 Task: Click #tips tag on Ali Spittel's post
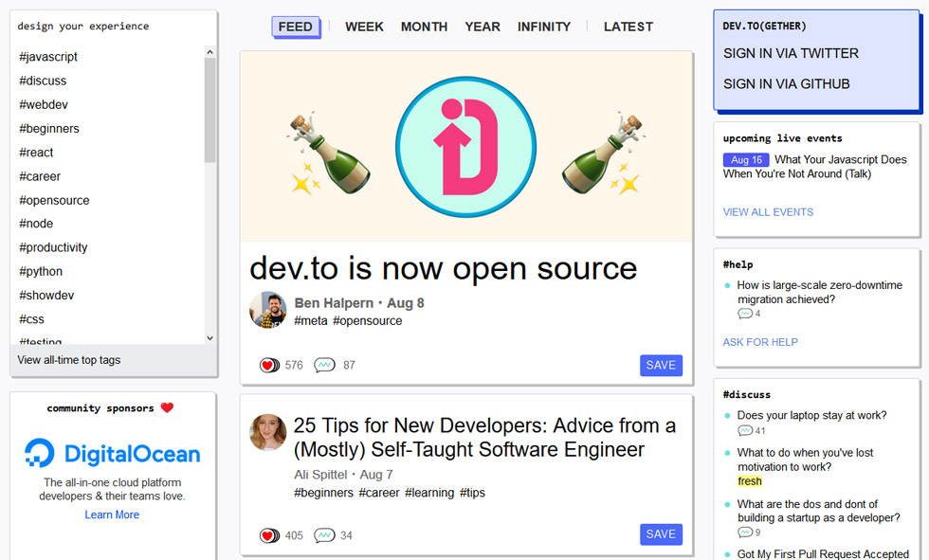[472, 493]
